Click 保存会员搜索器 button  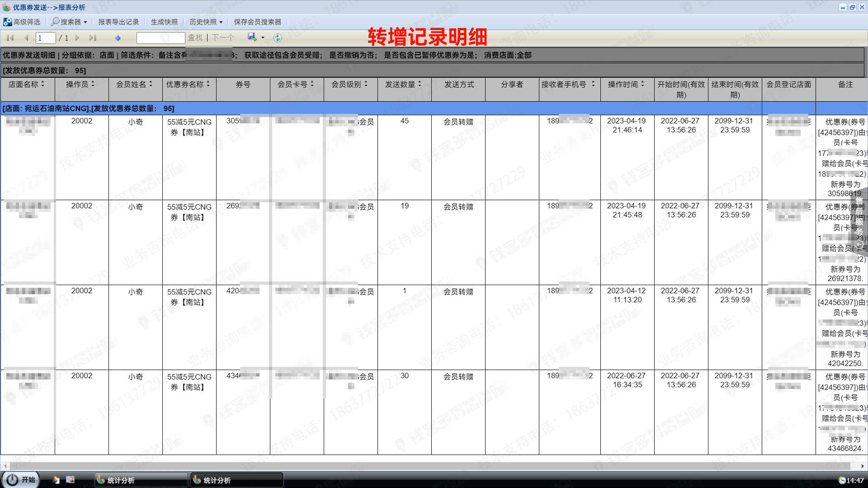coord(257,22)
